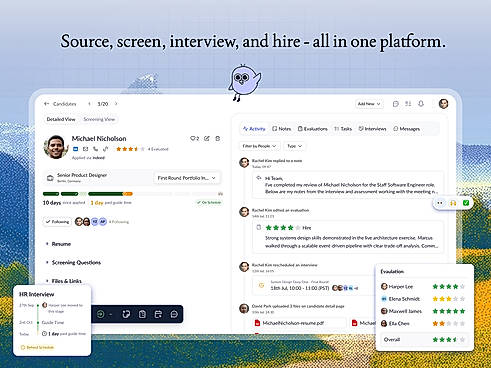Click the candidate's orange star rating
Viewport: 491px width, 368px height.
click(130, 149)
